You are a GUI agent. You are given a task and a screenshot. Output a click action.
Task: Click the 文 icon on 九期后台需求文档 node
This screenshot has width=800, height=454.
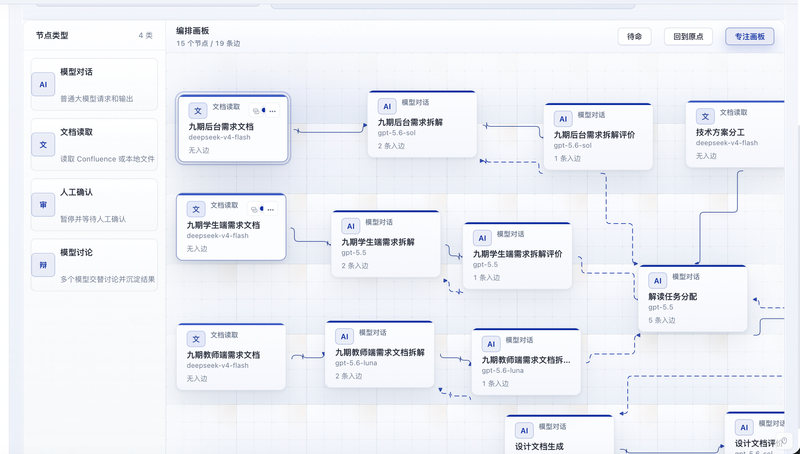[198, 111]
